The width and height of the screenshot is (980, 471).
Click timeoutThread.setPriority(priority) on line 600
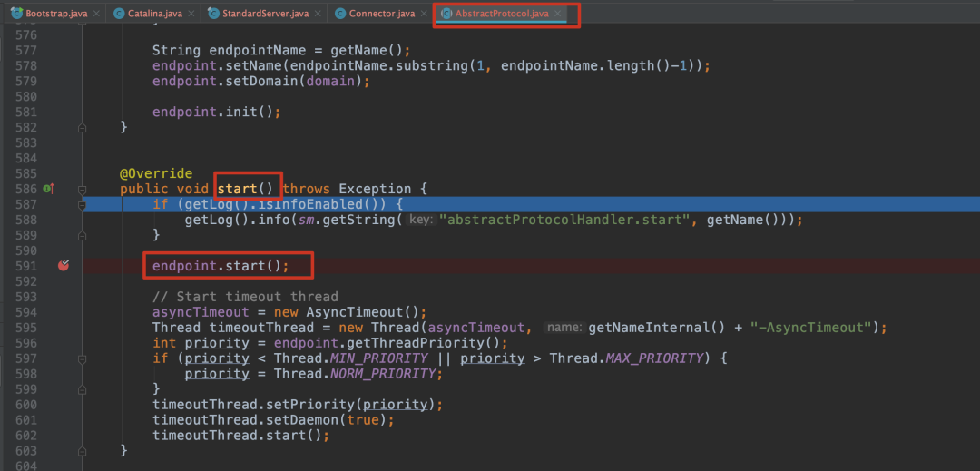[298, 405]
